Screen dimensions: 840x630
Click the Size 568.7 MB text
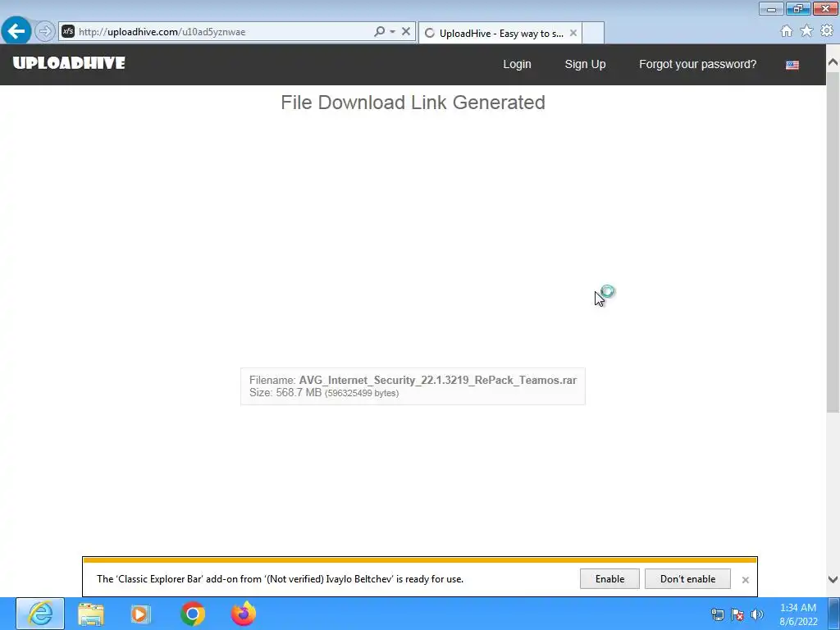tap(323, 393)
